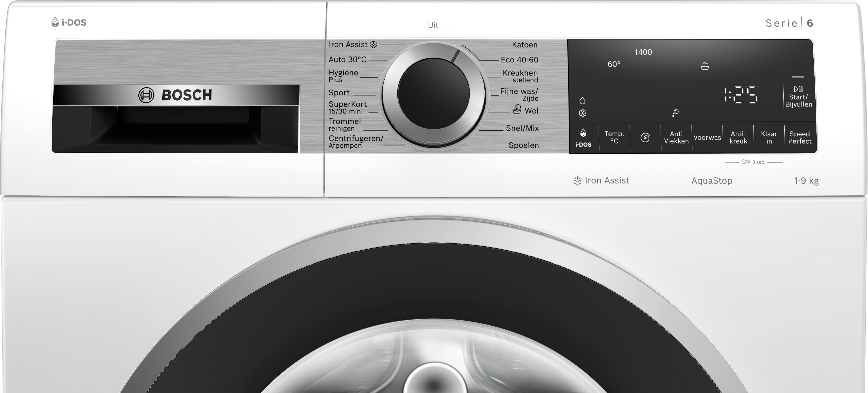Click the laundry basket load icon
This screenshot has width=868, height=393.
705,66
